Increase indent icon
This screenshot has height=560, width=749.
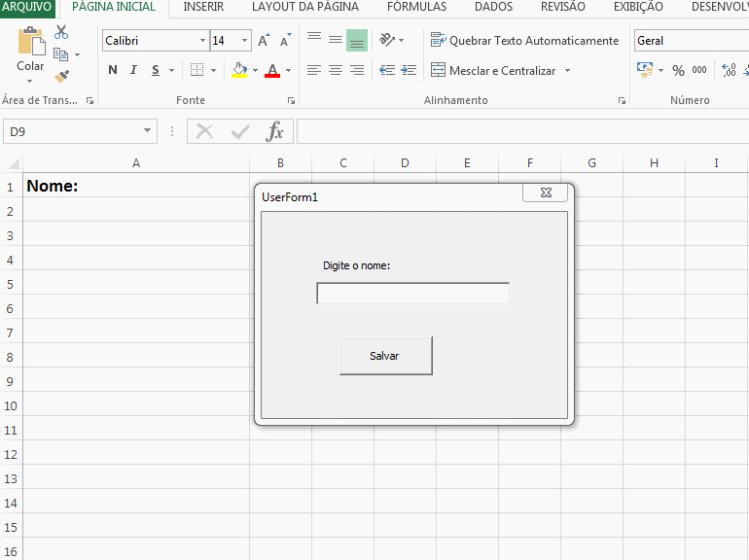point(409,70)
